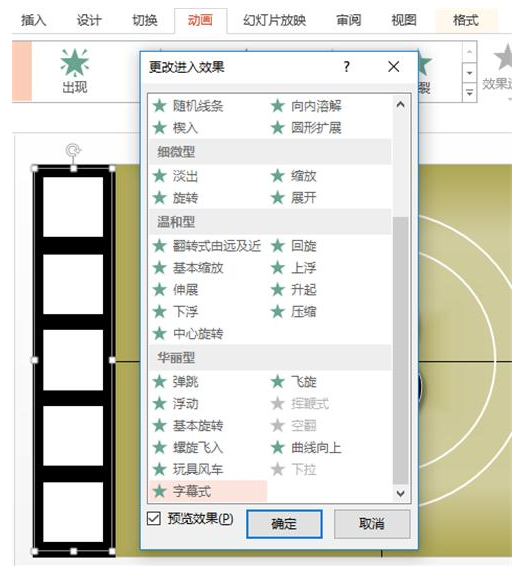Image resolution: width=523 pixels, height=566 pixels.
Task: Toggle the 预览效果 checkbox
Action: 154,519
